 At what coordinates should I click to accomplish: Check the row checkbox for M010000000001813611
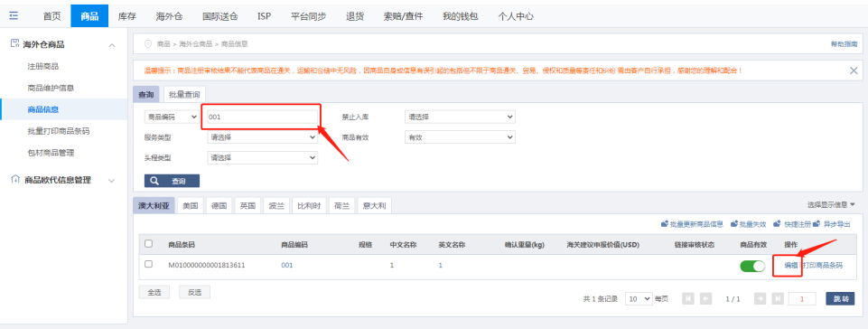(x=148, y=264)
